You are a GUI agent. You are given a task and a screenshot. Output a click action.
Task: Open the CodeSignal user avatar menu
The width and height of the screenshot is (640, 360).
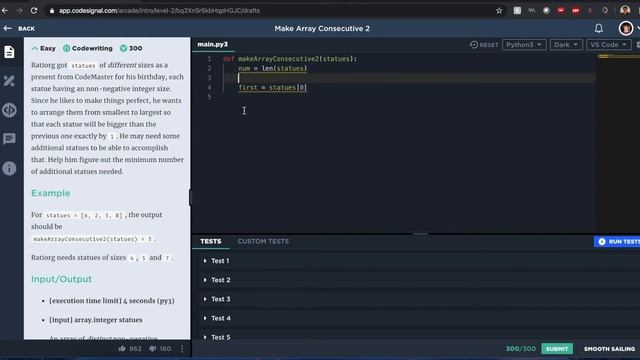click(626, 28)
